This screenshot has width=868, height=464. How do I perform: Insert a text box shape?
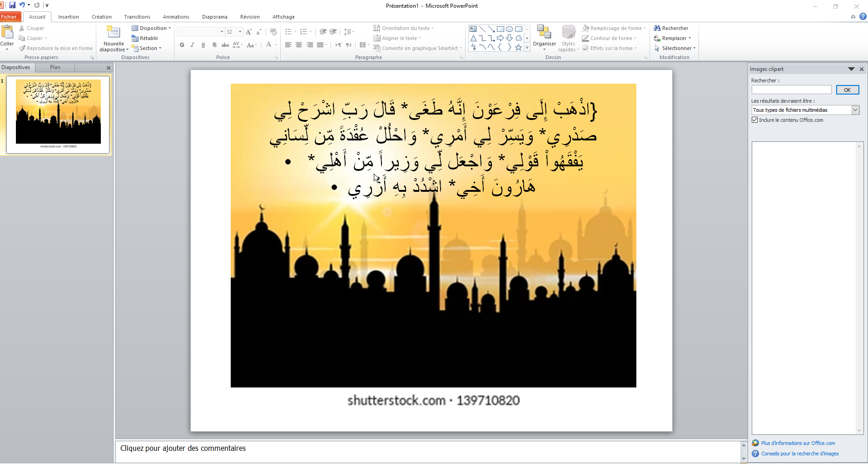click(x=473, y=29)
